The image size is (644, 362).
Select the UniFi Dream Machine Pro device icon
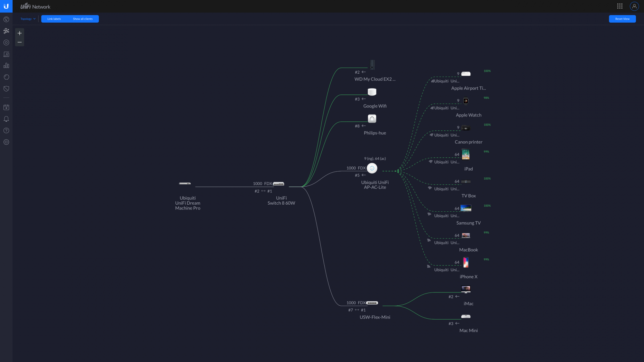(x=185, y=183)
